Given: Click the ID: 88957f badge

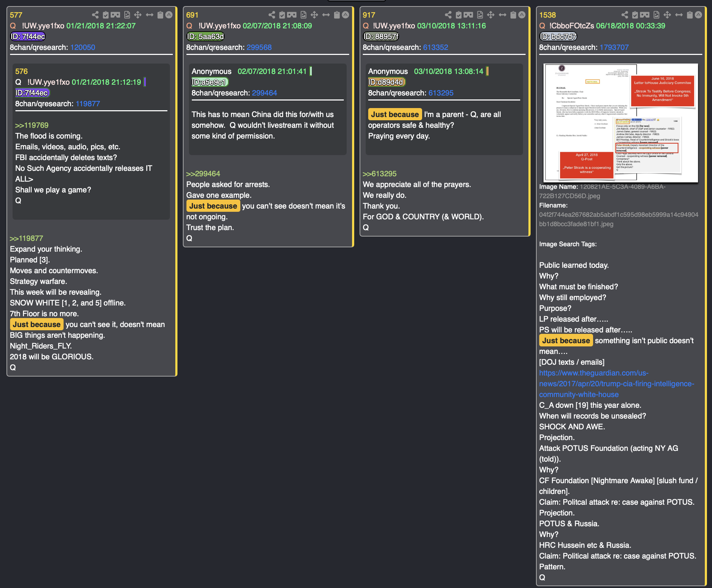Looking at the screenshot, I should [381, 37].
